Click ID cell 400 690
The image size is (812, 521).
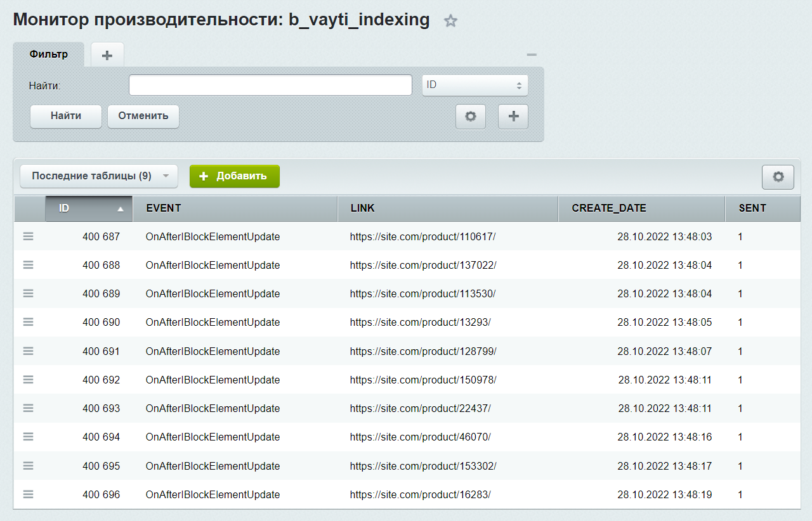pyautogui.click(x=101, y=322)
